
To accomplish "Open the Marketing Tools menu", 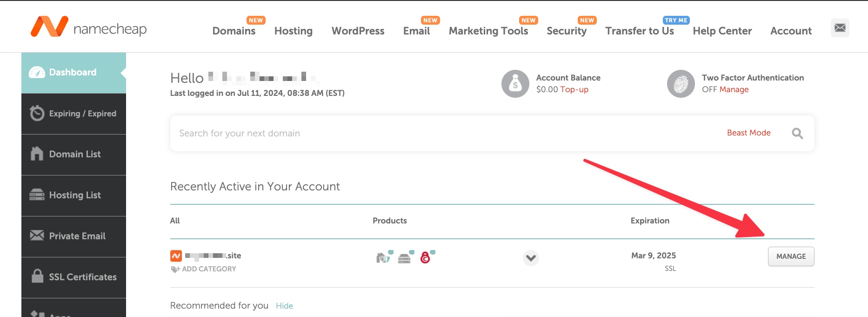I will tap(488, 31).
